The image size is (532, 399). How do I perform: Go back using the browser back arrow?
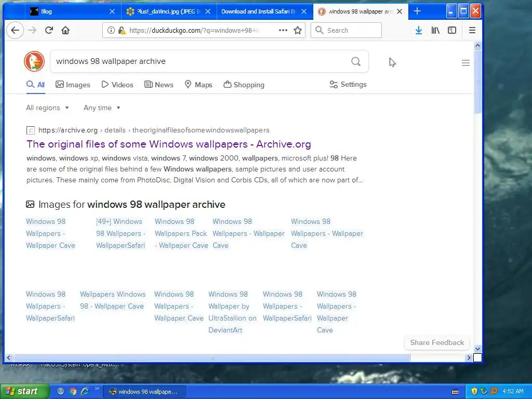[15, 30]
